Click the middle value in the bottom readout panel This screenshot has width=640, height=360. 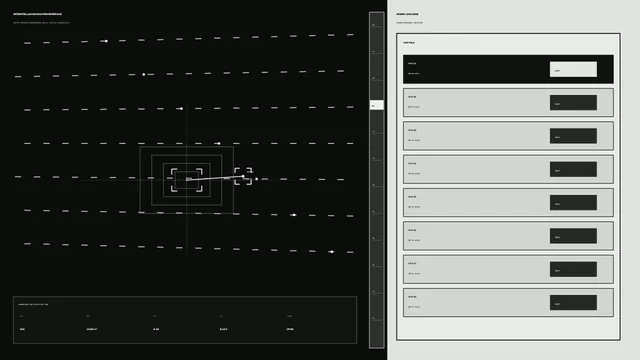point(156,329)
